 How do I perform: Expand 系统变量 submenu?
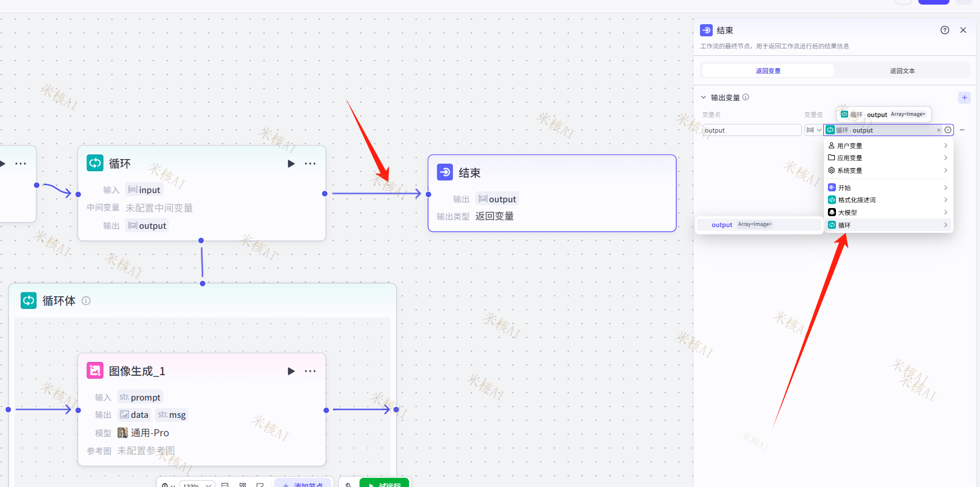(x=888, y=171)
